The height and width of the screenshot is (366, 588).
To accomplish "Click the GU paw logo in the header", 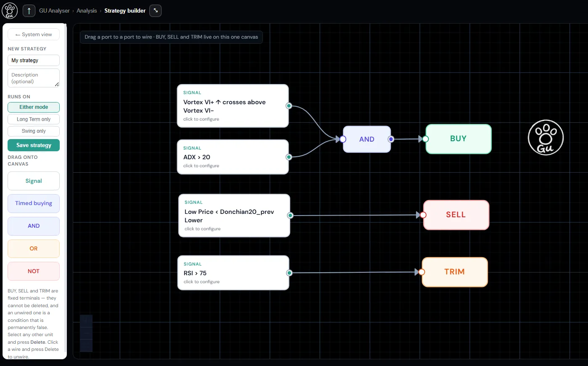I will (10, 11).
